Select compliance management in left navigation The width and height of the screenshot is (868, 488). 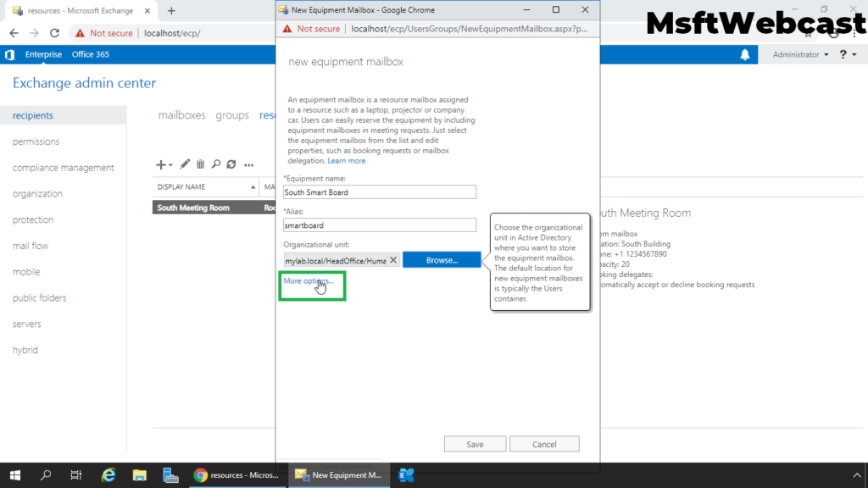pyautogui.click(x=63, y=168)
